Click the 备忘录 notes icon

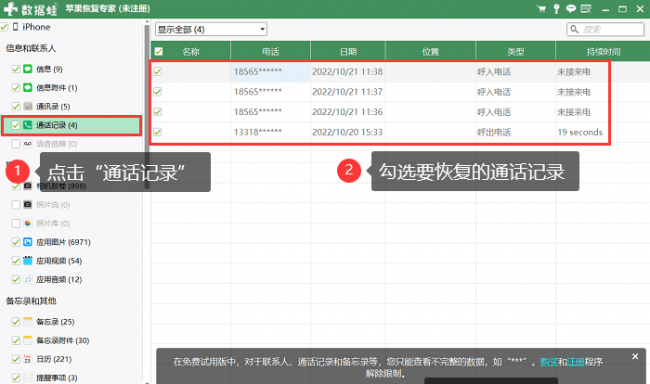[x=28, y=321]
